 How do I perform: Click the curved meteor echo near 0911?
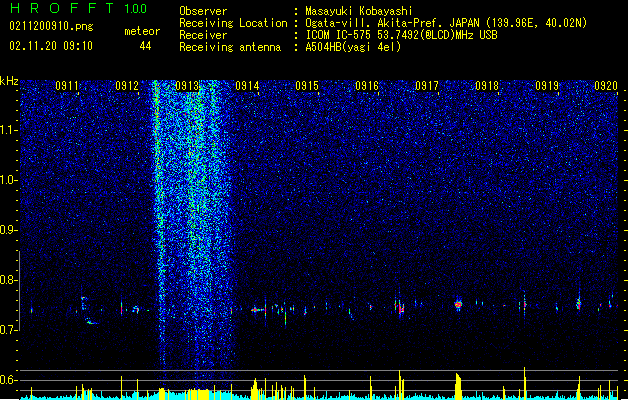point(88,311)
